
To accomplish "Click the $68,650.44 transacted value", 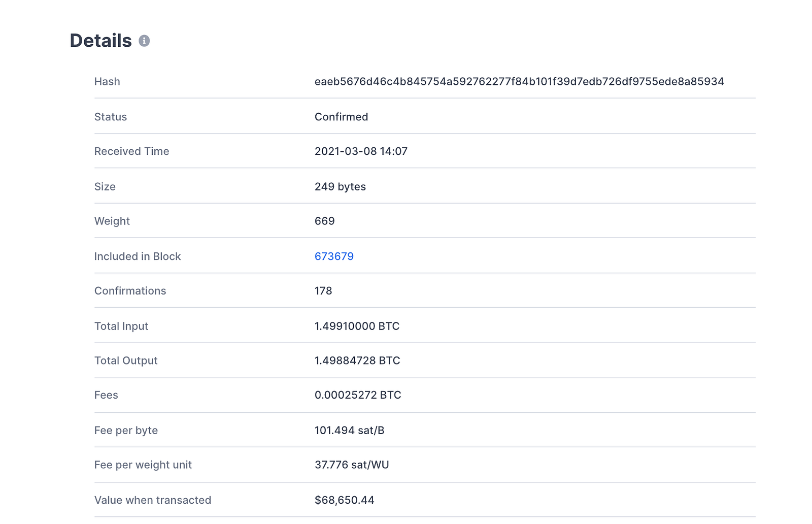I will click(x=344, y=500).
